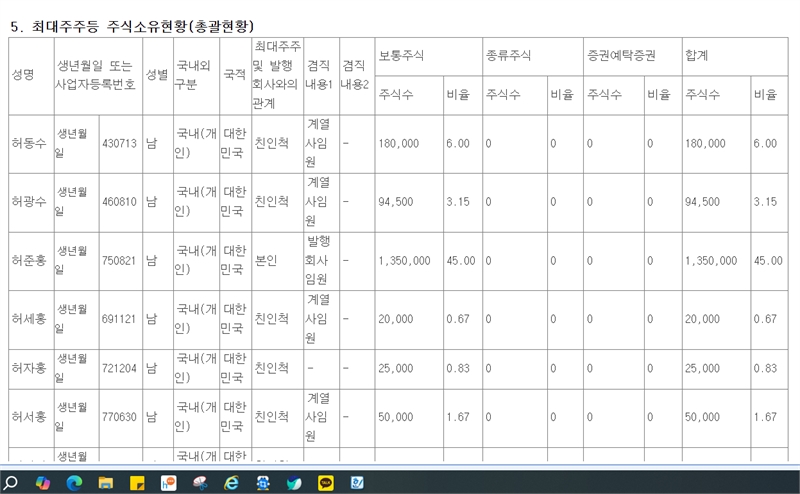Click the blue pen document icon at taskbar end
The width and height of the screenshot is (800, 494).
pyautogui.click(x=356, y=482)
